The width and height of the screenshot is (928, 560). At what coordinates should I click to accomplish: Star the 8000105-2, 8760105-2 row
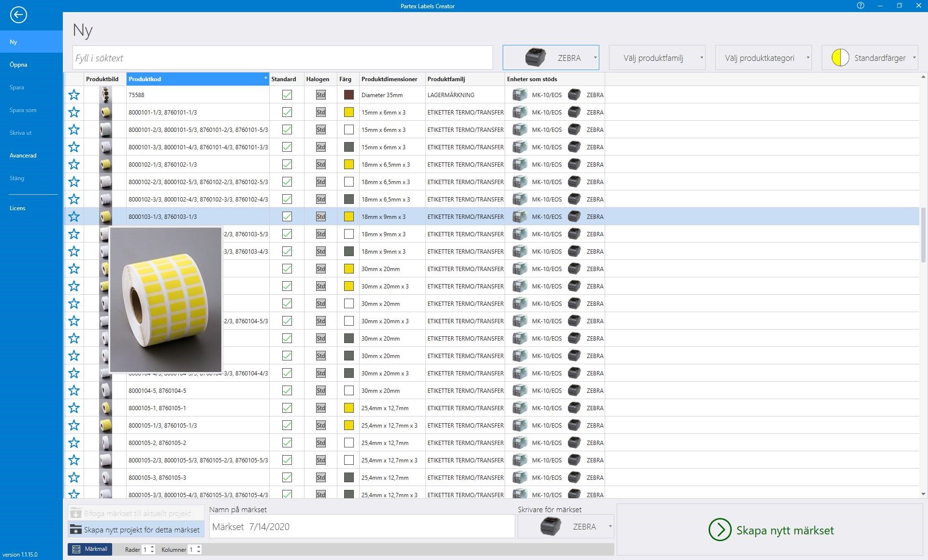click(74, 443)
